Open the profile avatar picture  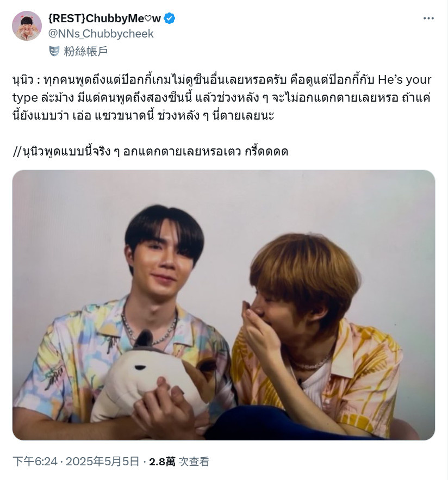point(27,26)
